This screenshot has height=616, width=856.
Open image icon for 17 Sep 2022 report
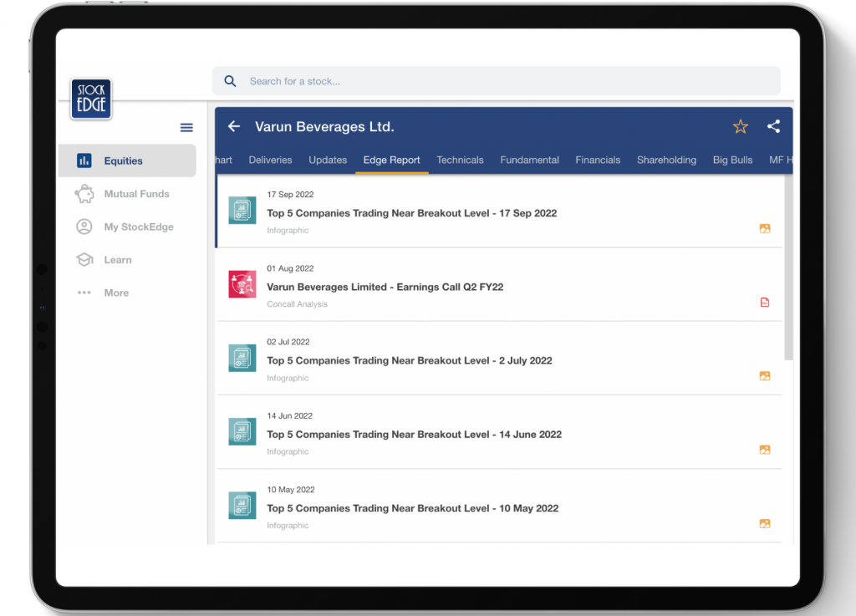coord(765,229)
